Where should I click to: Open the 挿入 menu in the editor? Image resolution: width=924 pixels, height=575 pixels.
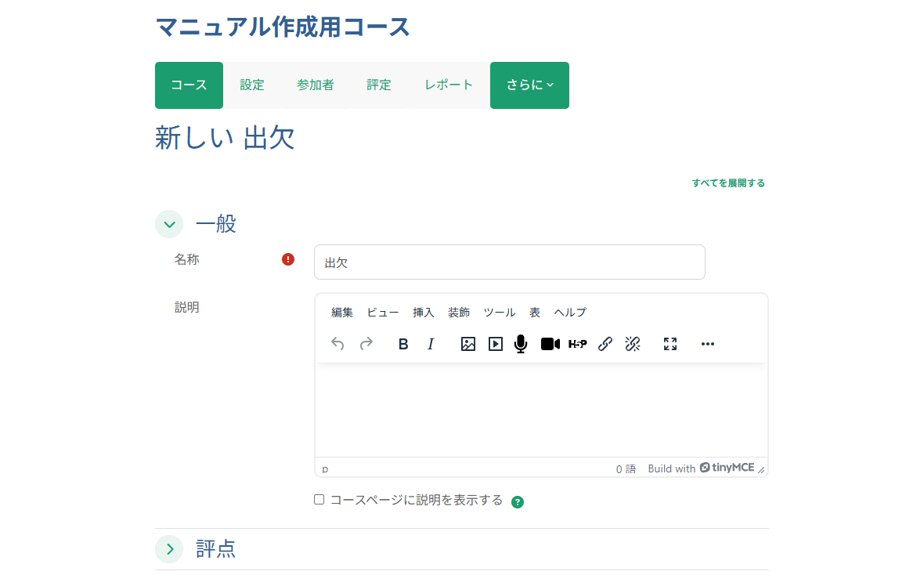click(423, 312)
